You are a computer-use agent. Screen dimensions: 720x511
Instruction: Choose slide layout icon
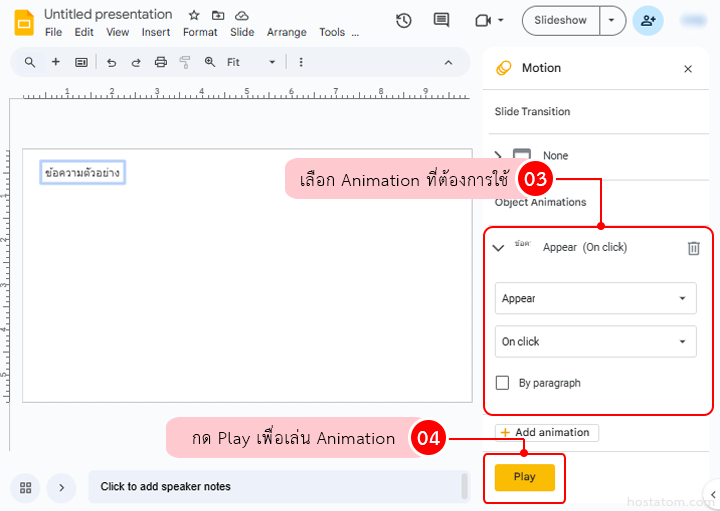pos(81,62)
